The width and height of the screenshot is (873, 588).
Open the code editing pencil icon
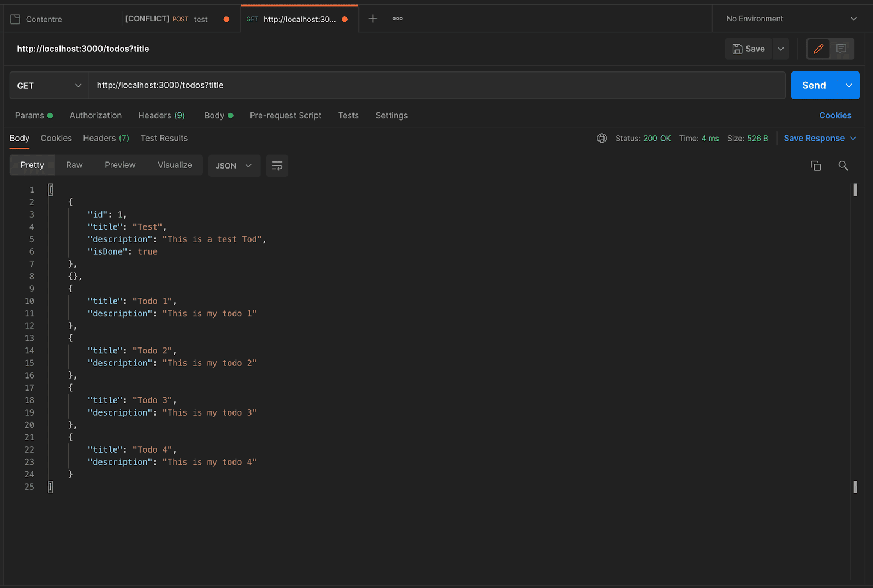tap(818, 49)
